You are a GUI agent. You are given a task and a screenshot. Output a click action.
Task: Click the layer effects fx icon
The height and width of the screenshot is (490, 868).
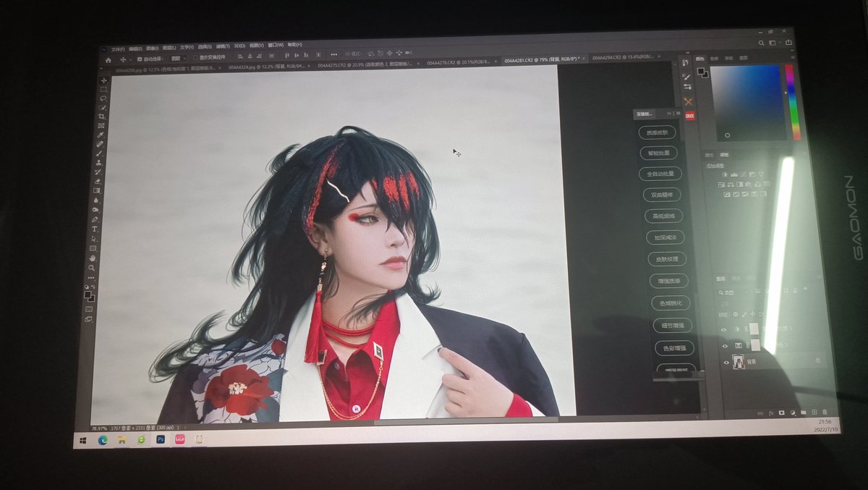[x=771, y=413]
